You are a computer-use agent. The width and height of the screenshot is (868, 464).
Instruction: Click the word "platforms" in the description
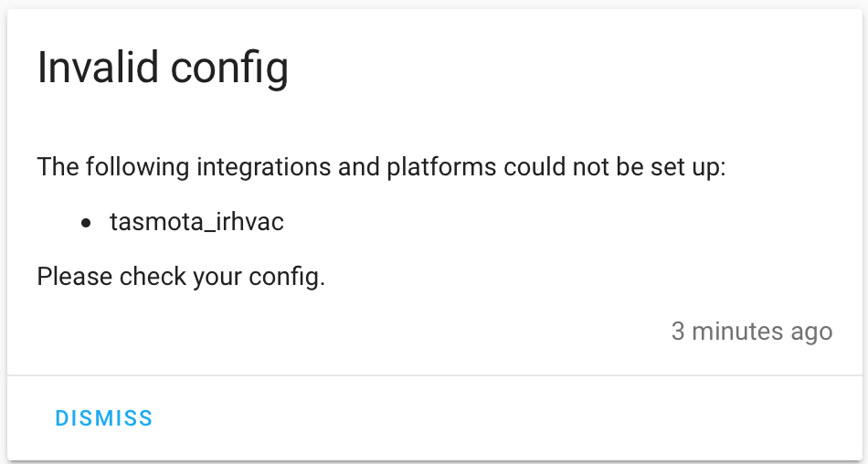435,169
